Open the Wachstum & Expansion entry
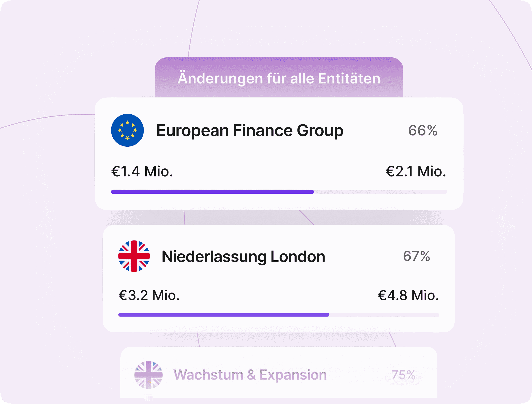The height and width of the screenshot is (404, 532). tap(250, 375)
